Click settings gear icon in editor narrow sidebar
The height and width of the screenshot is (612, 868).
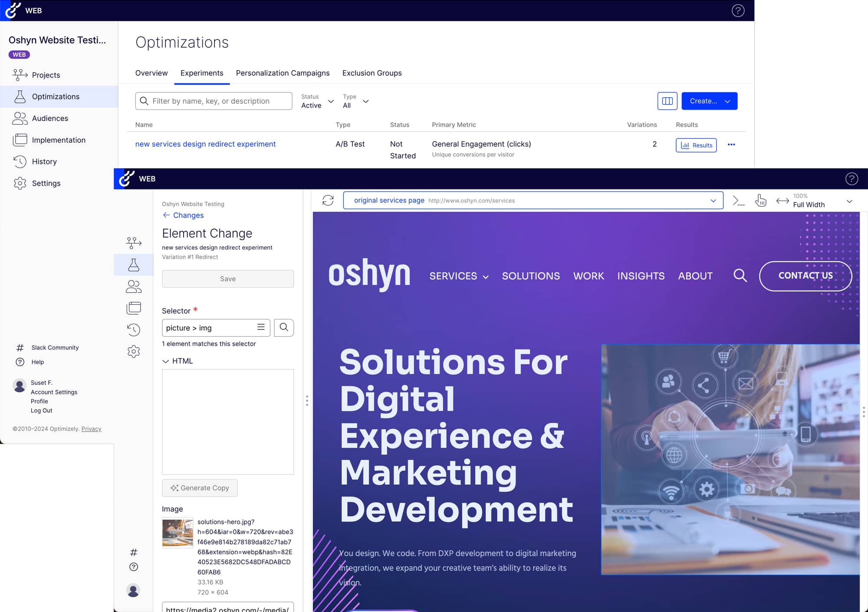[x=134, y=352]
